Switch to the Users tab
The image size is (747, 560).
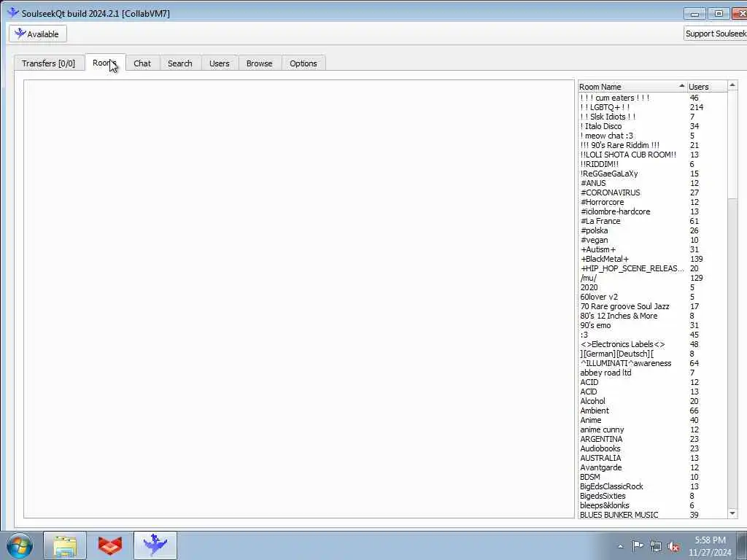tap(219, 63)
